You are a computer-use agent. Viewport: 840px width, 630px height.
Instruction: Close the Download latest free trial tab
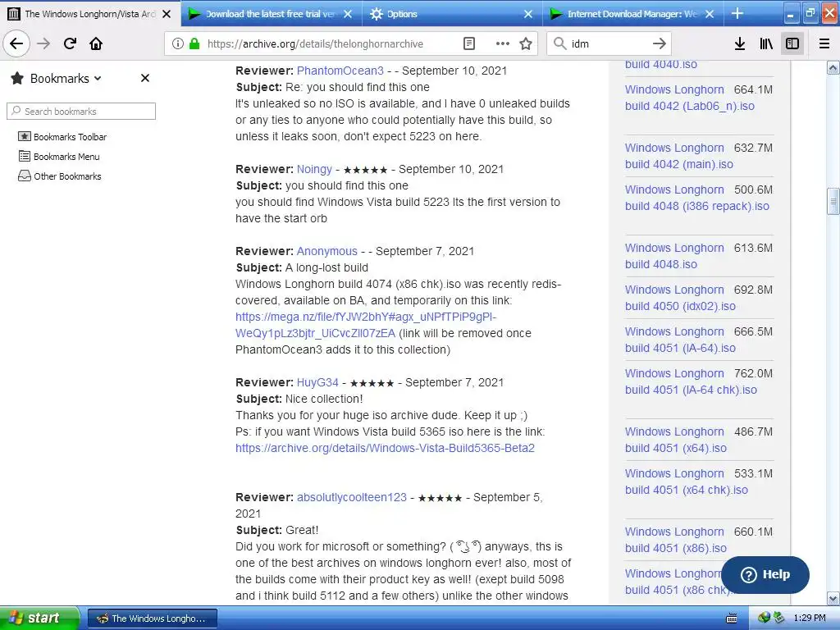(348, 14)
